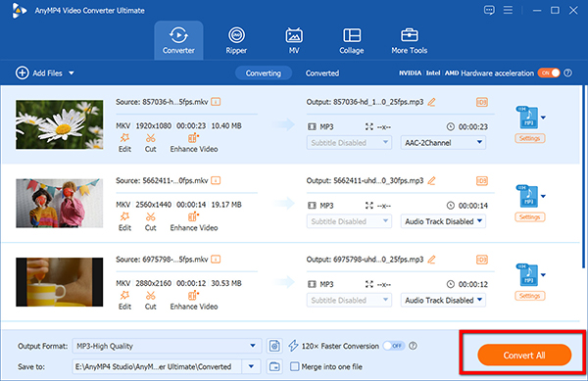
Task: Cut the 5662411 video
Action: [150, 221]
